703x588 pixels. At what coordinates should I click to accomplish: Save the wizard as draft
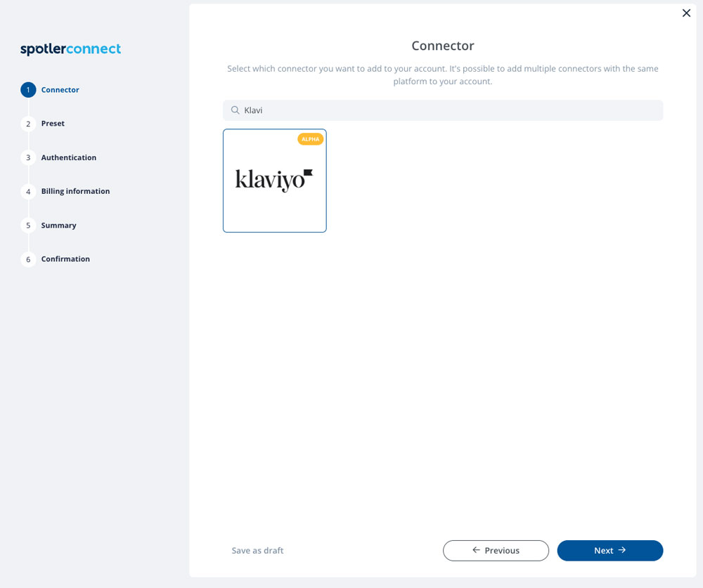click(x=257, y=550)
